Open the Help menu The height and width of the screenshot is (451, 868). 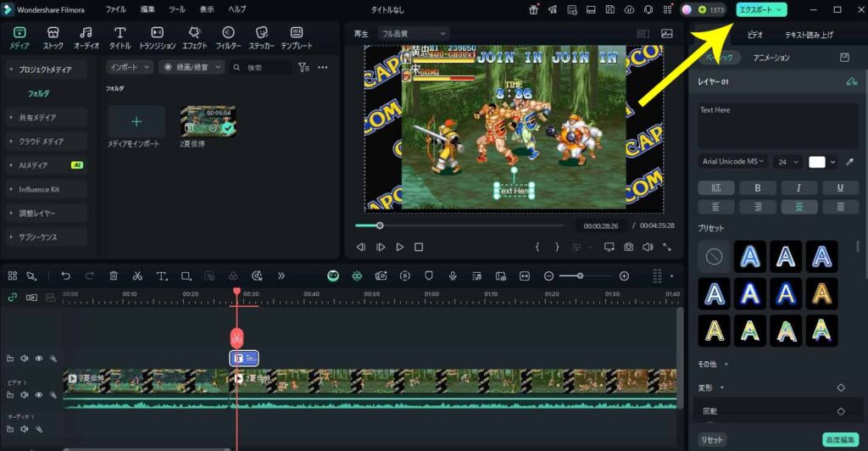[237, 9]
